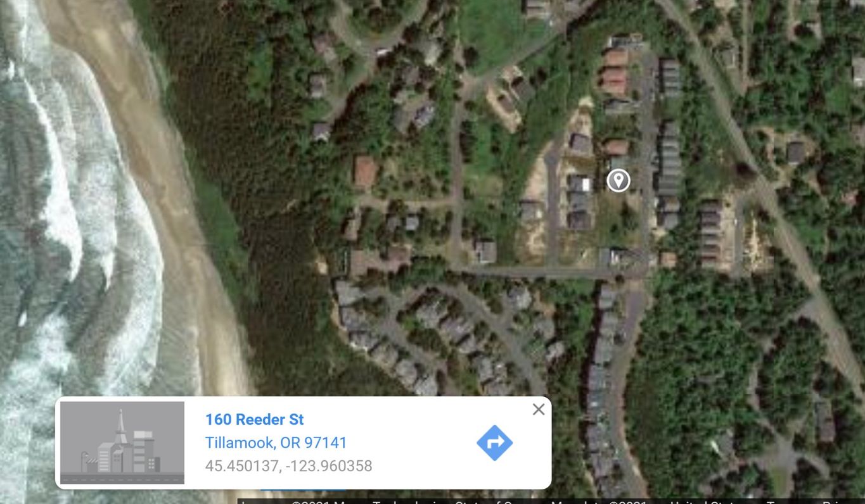Select the white location pin marker on the map
The width and height of the screenshot is (865, 504).
tap(618, 180)
